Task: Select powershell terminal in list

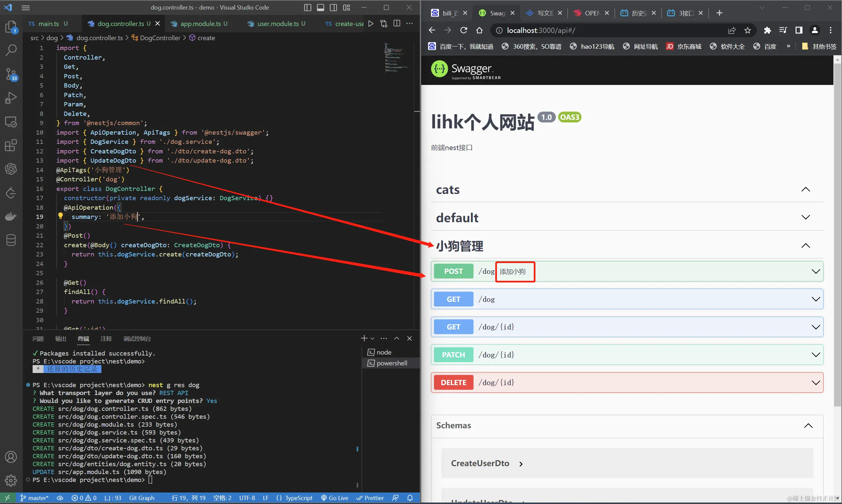Action: (391, 363)
